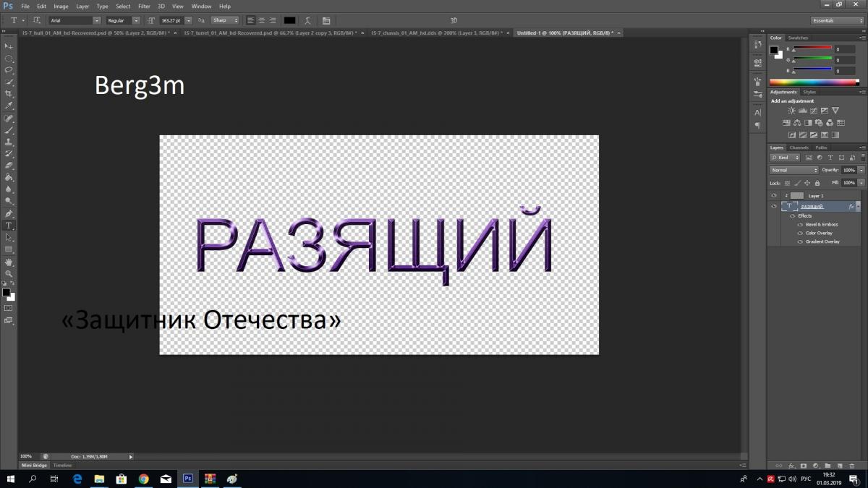Click the black text color swatch
This screenshot has height=488, width=868.
[289, 20]
